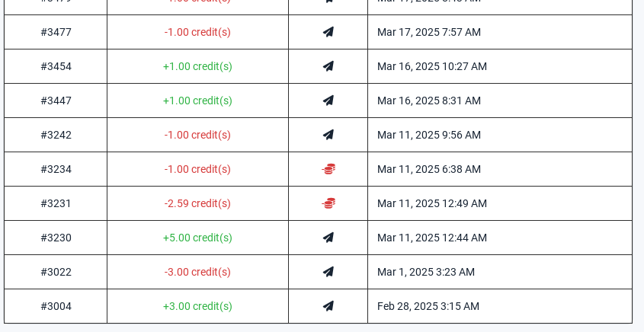Image resolution: width=644 pixels, height=332 pixels.
Task: Open transaction ID #3477
Action: pyautogui.click(x=56, y=32)
